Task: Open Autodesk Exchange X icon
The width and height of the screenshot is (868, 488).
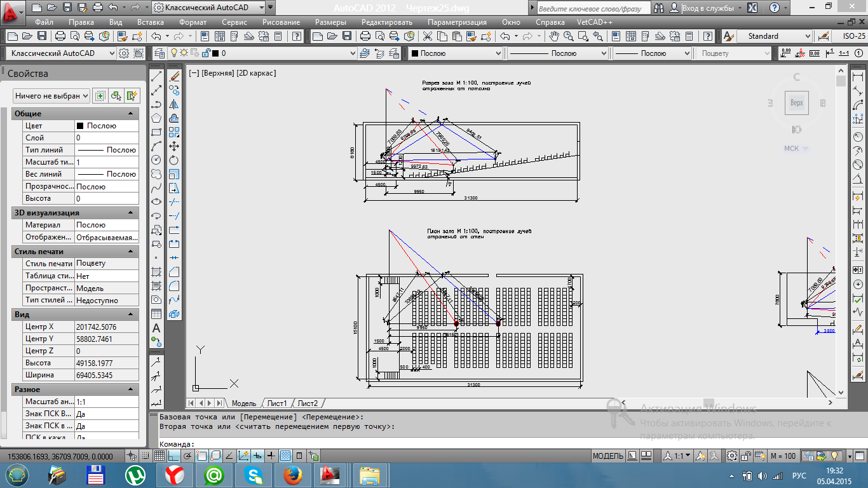Action: point(752,8)
